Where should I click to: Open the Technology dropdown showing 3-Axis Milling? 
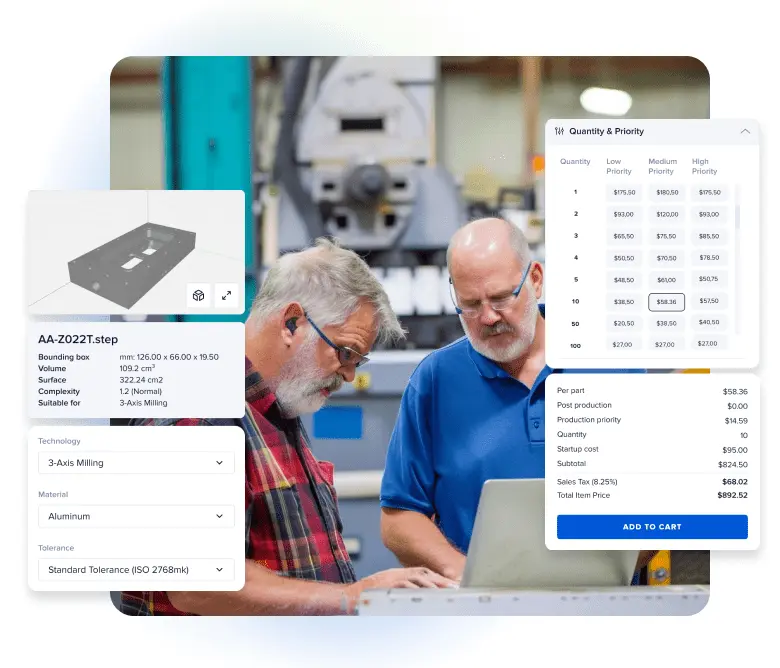(x=136, y=463)
